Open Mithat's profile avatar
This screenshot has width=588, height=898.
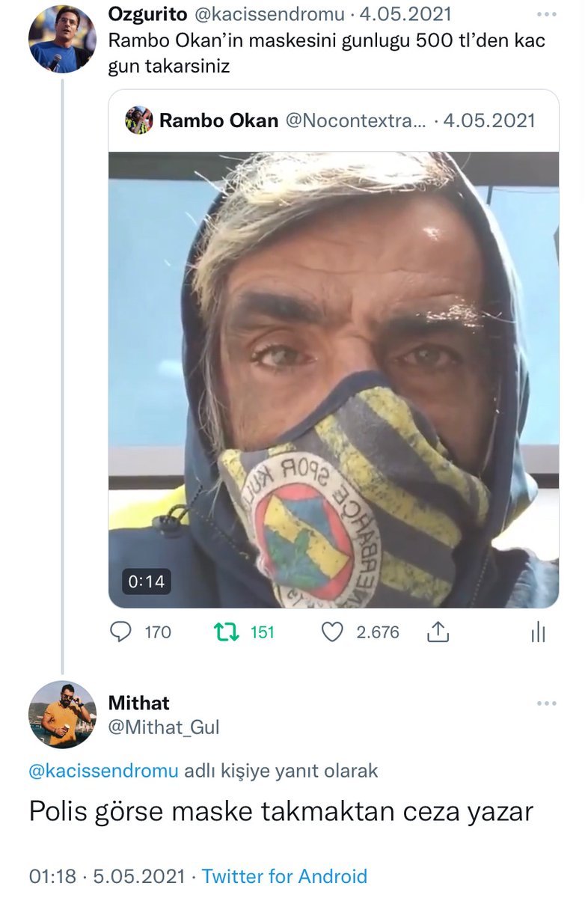click(62, 714)
